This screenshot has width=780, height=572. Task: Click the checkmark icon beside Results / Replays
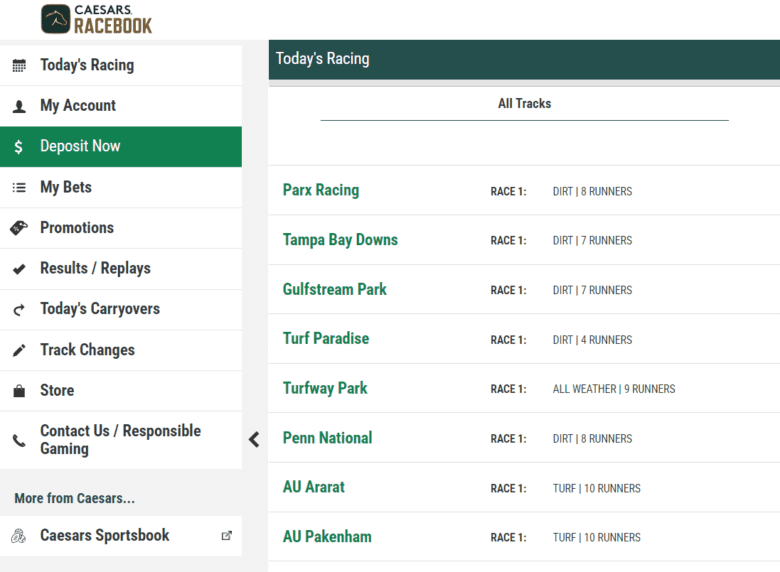point(19,269)
